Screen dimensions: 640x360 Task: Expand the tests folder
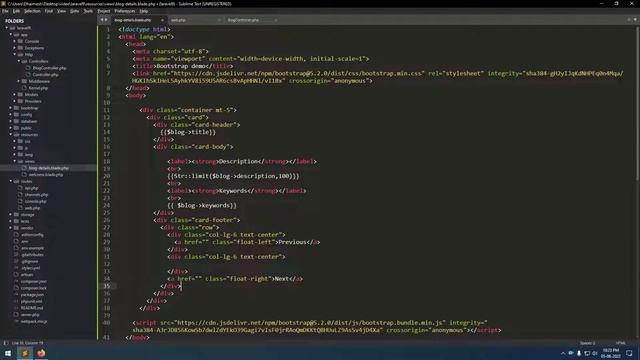11,221
